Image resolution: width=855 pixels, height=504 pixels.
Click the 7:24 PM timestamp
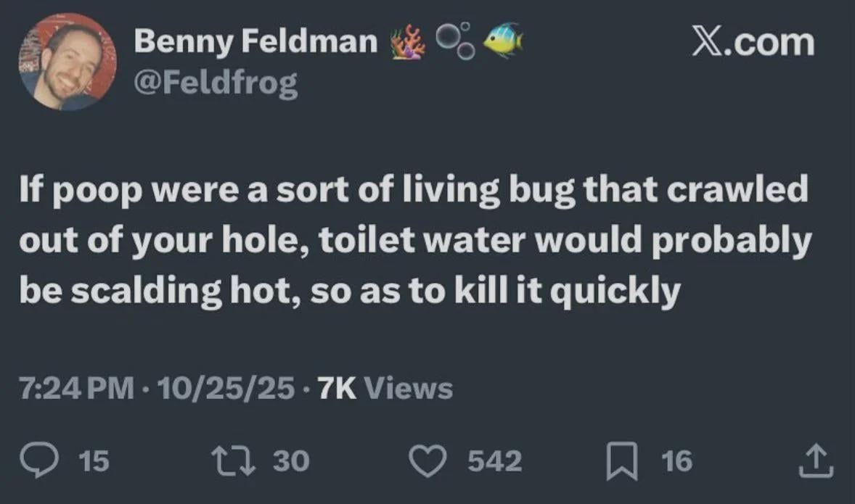(x=76, y=388)
